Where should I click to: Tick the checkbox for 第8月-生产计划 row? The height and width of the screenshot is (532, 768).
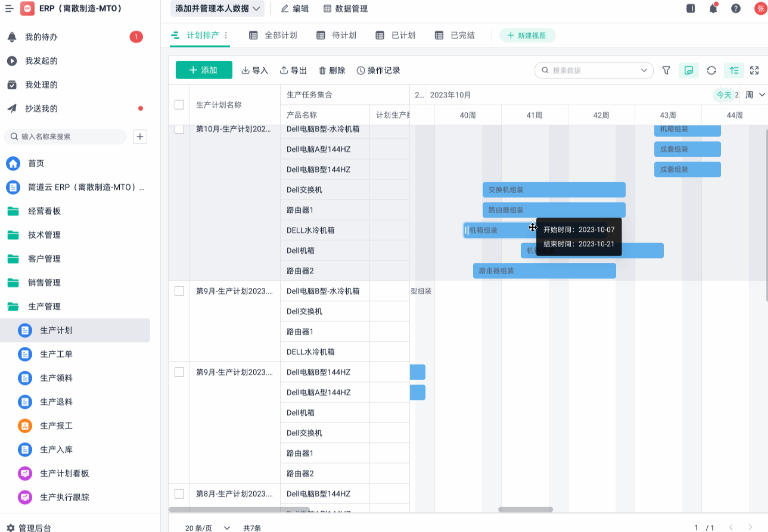(179, 494)
